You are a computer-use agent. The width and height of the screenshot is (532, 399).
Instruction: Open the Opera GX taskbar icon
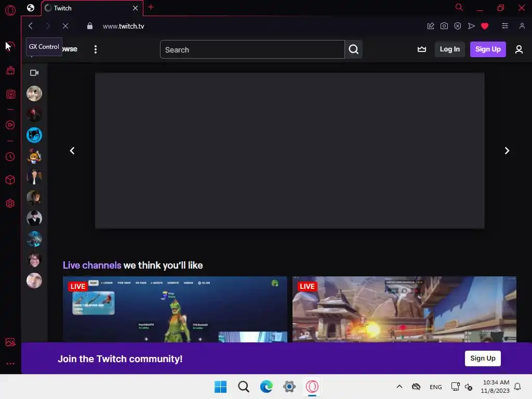pyautogui.click(x=312, y=387)
